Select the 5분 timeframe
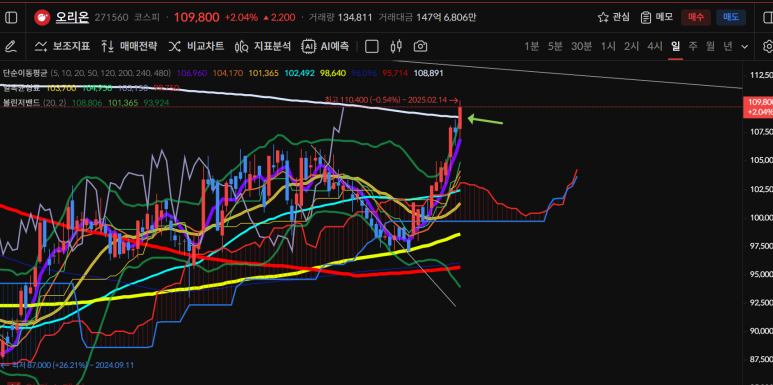This screenshot has height=385, width=773. point(555,47)
